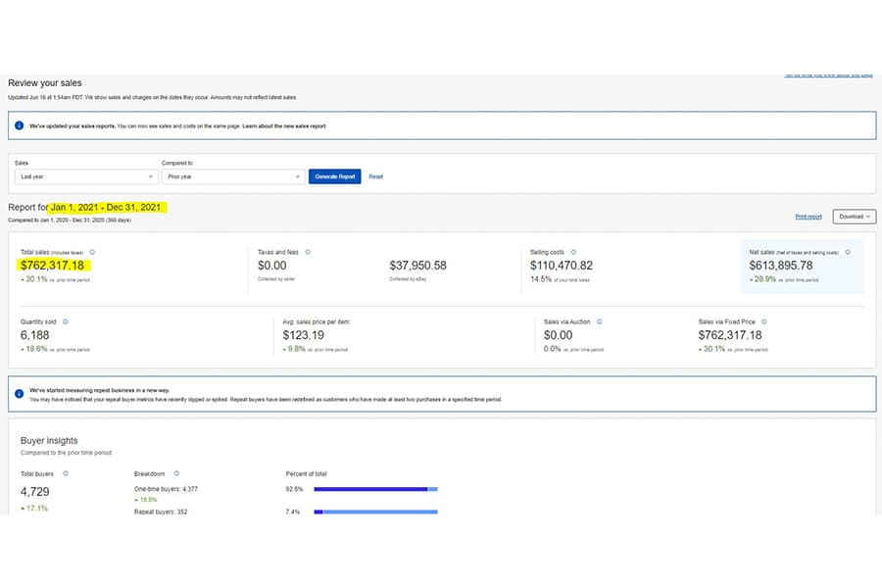Click info icon next to Sales via Auction

pos(599,321)
